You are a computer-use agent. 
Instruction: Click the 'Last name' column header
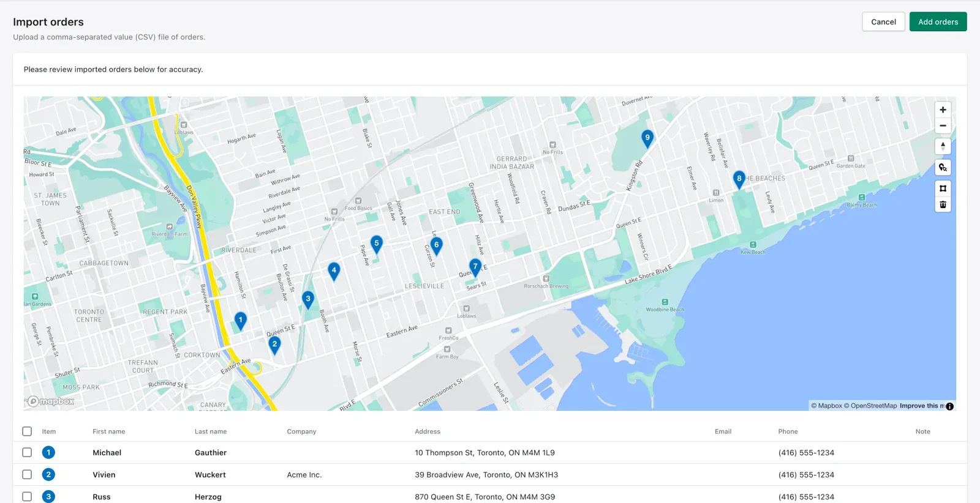211,431
